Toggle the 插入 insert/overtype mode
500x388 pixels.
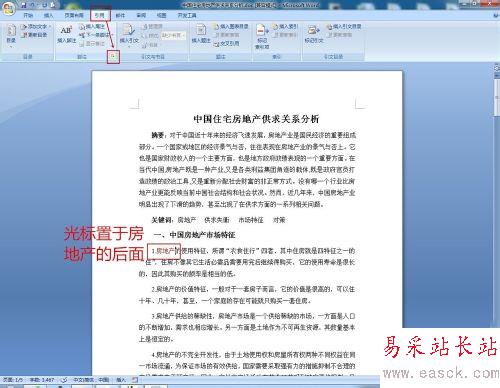121,380
